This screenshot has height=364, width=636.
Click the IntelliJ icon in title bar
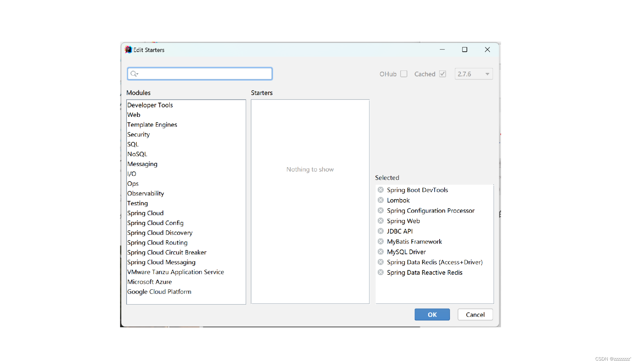[x=128, y=50]
